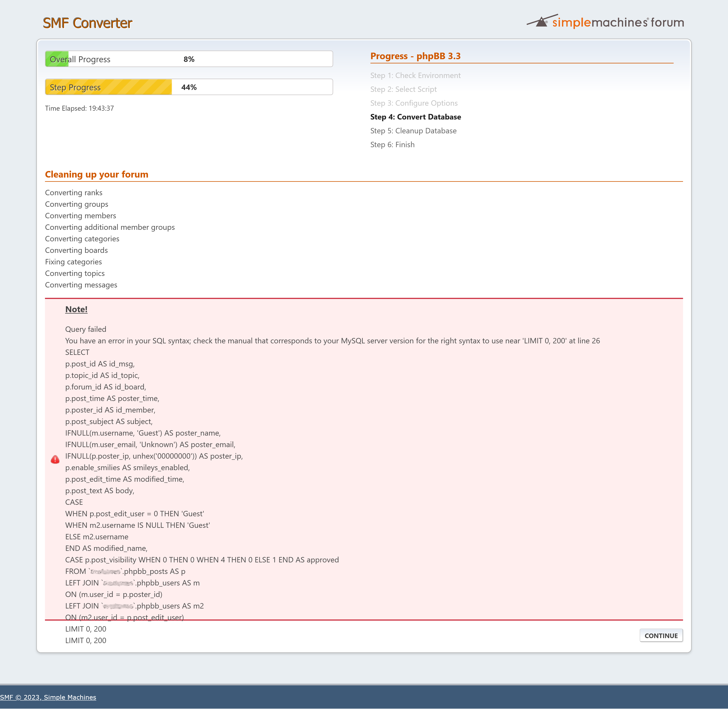Select Step 4: Convert Database

click(x=416, y=117)
